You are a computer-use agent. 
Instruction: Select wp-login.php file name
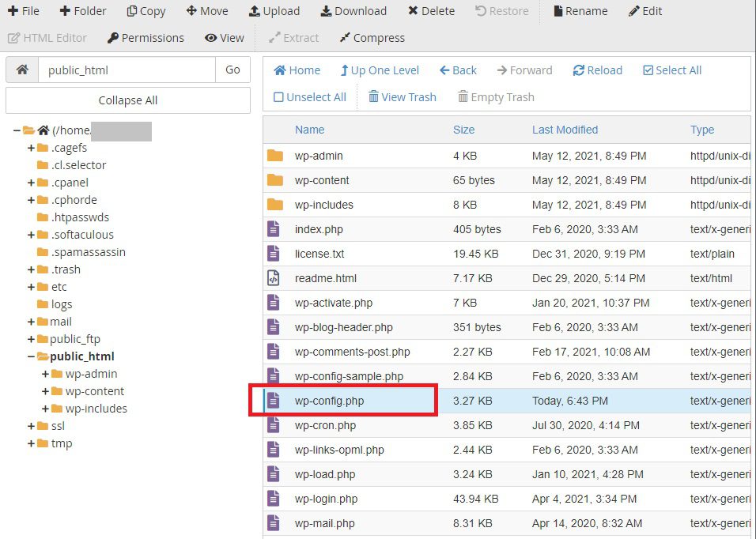pos(327,499)
